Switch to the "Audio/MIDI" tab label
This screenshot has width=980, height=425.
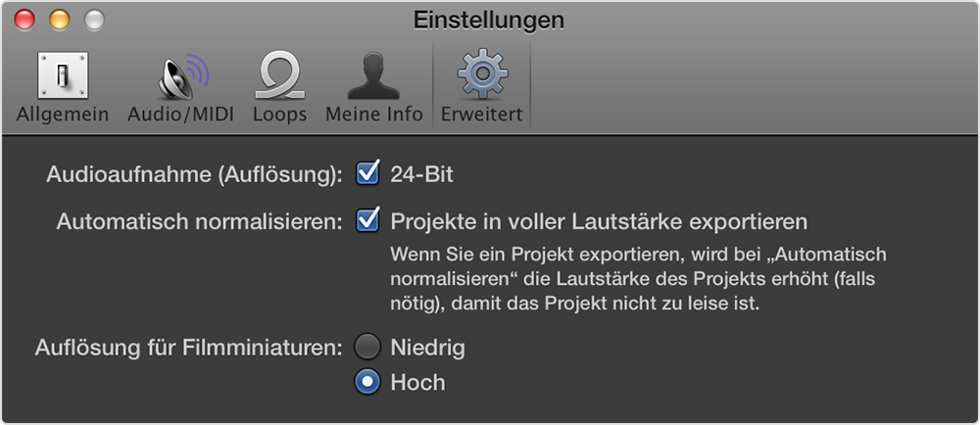pos(181,115)
